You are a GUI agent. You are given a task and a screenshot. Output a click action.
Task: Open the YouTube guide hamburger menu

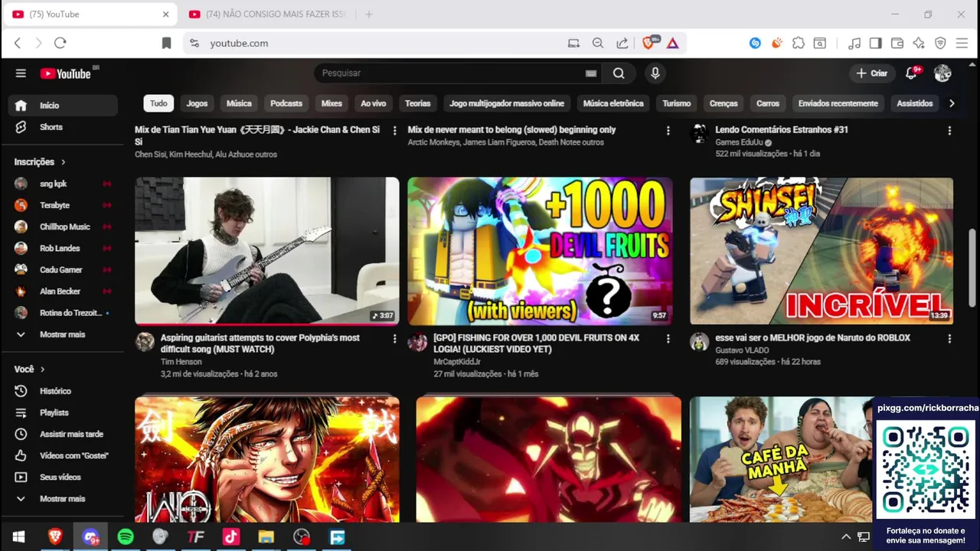tap(21, 73)
